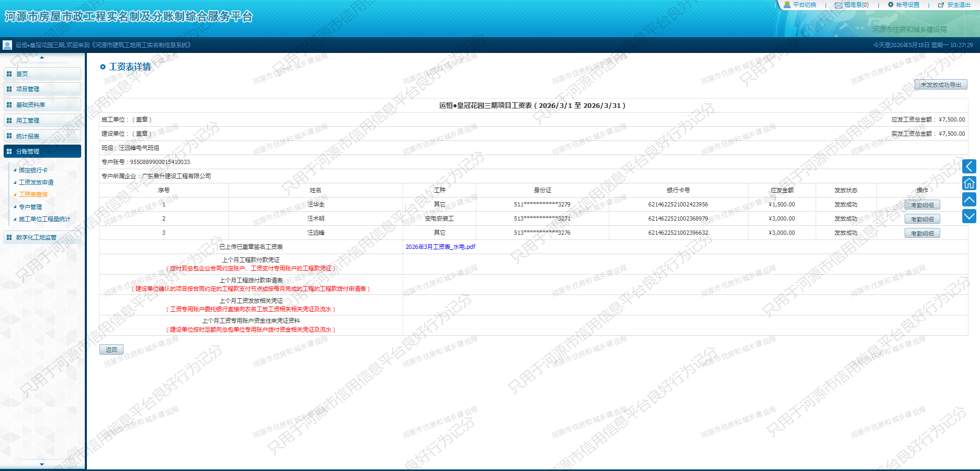This screenshot has width=980, height=471.
Task: Click bank card number 6214622521002423956
Action: point(678,204)
